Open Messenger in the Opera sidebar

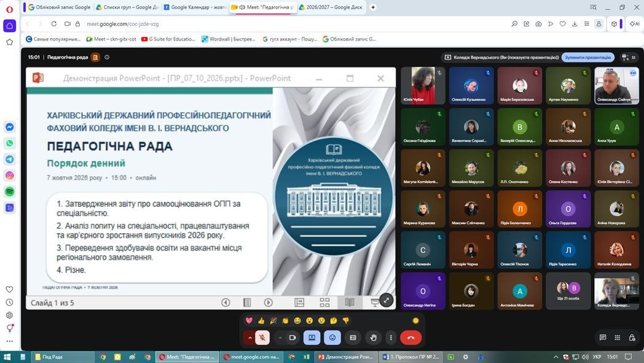[9, 127]
